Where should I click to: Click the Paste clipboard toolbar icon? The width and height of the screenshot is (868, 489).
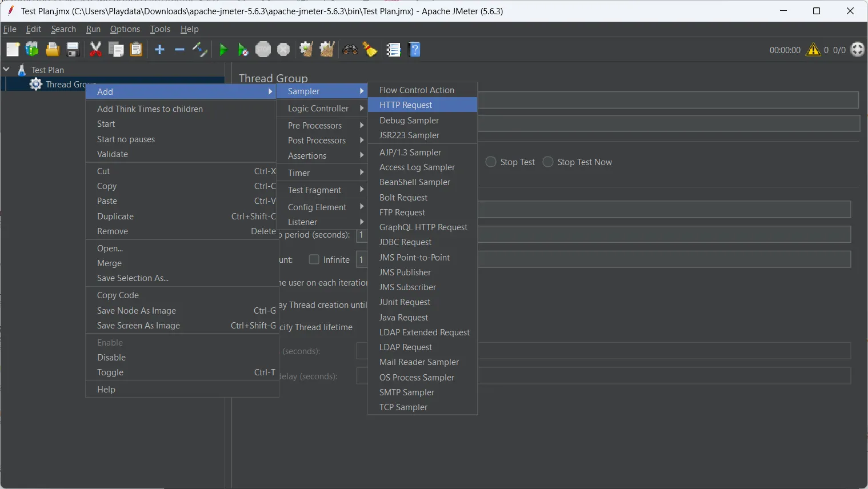136,50
